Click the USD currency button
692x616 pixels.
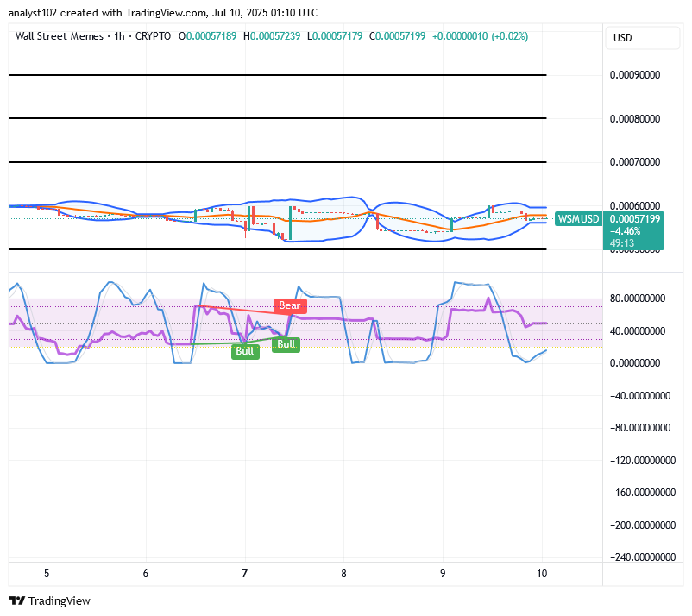pyautogui.click(x=642, y=38)
